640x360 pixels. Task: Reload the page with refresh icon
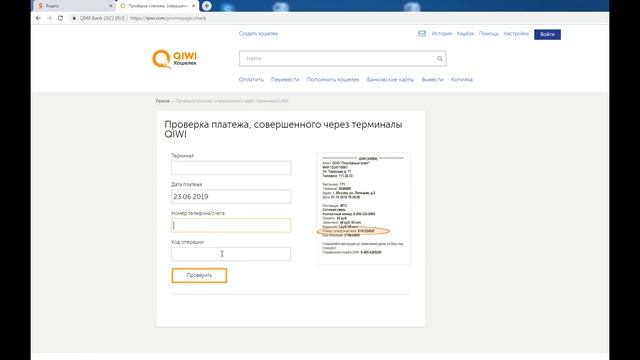(60, 18)
